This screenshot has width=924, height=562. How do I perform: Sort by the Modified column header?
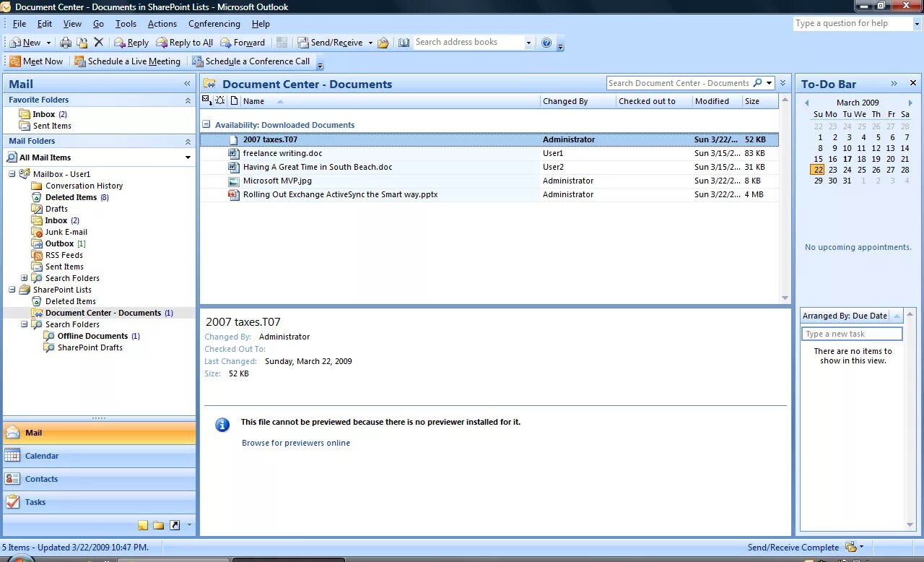(x=717, y=101)
